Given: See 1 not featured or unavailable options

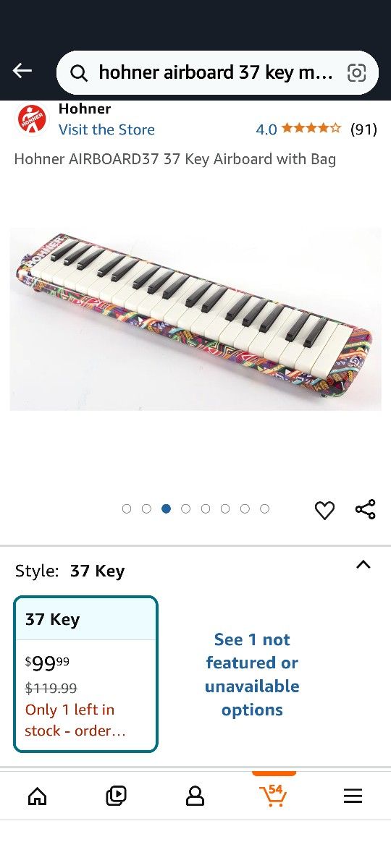Looking at the screenshot, I should coord(252,674).
